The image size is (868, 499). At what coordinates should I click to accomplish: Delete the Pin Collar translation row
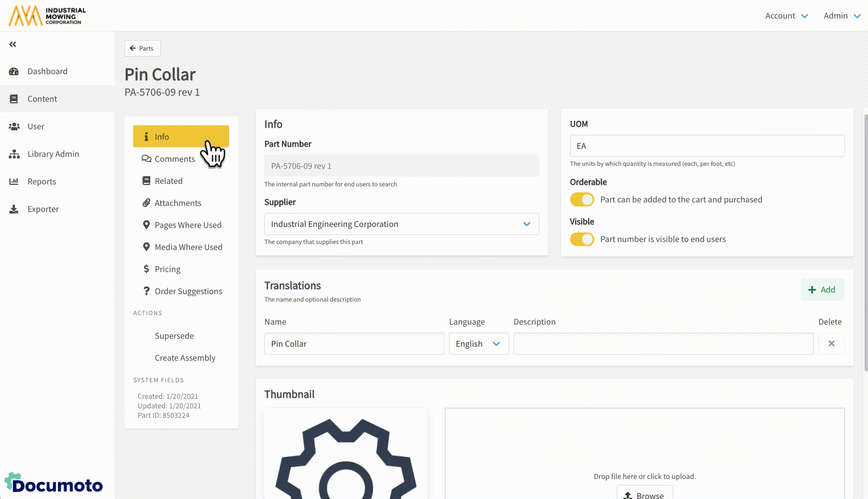coord(831,344)
